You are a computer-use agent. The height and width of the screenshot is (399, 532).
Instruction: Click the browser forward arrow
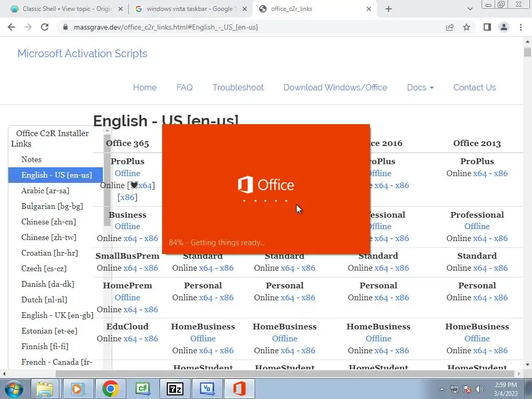28,27
